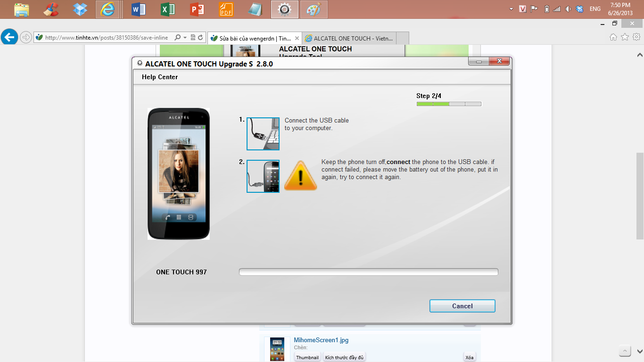Image resolution: width=644 pixels, height=362 pixels.
Task: Launch PowerPoint from the taskbar
Action: click(x=197, y=9)
